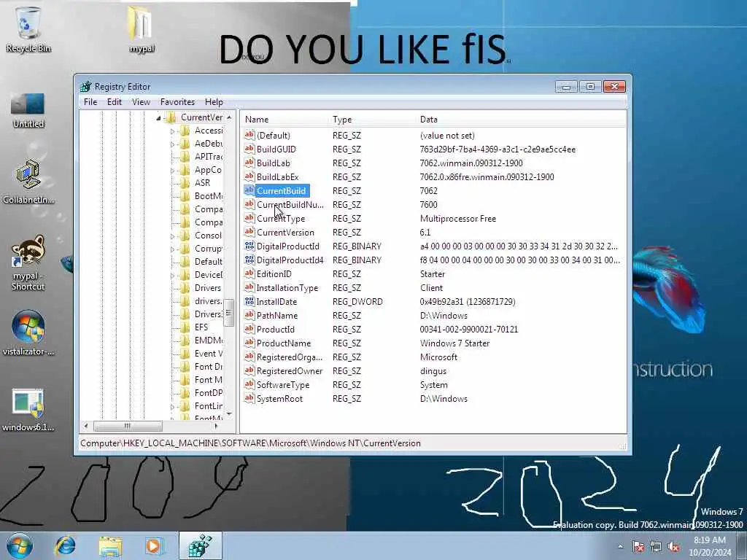This screenshot has height=560, width=747.
Task: Select the EFS key folder
Action: (x=201, y=327)
